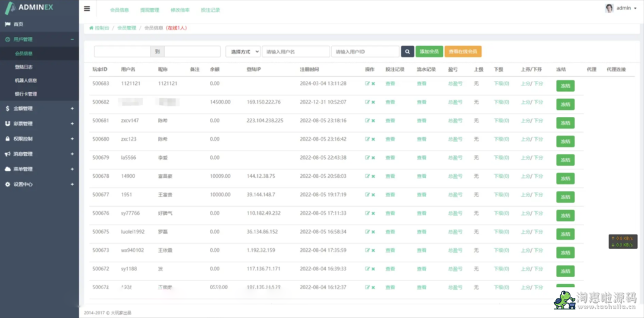Image resolution: width=644 pixels, height=318 pixels.
Task: Click 上分 for user wx940102
Action: (525, 250)
